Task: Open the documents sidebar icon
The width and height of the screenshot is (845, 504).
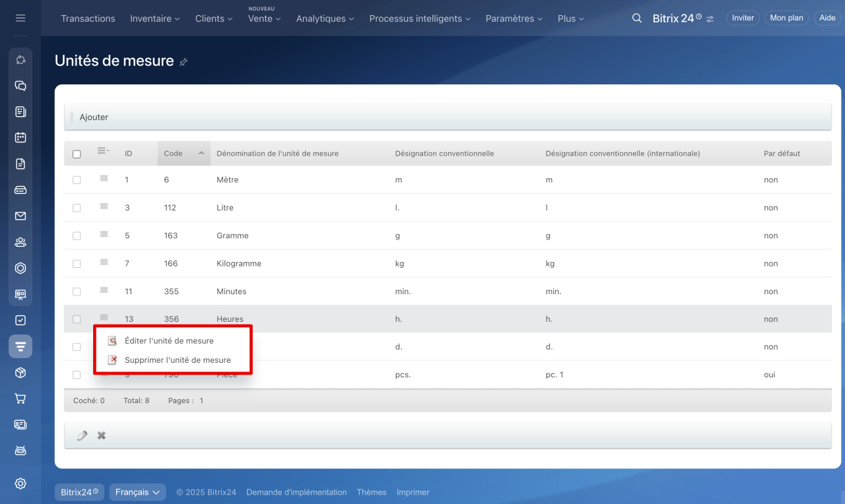Action: pyautogui.click(x=20, y=164)
